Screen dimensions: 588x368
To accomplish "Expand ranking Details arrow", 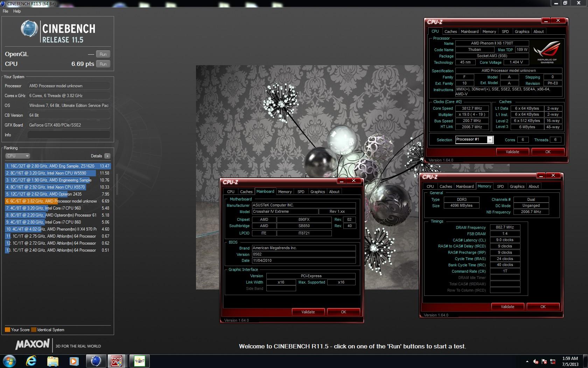I will point(107,156).
